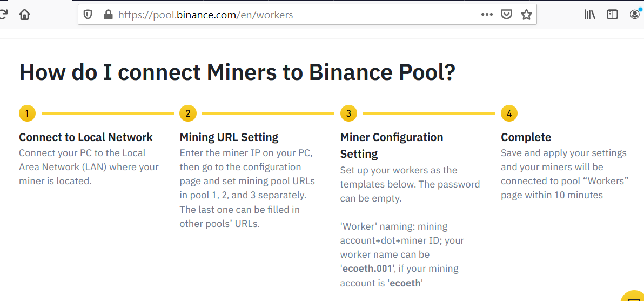644x301 pixels.
Task: Select step 2 yellow circle marker
Action: [188, 113]
